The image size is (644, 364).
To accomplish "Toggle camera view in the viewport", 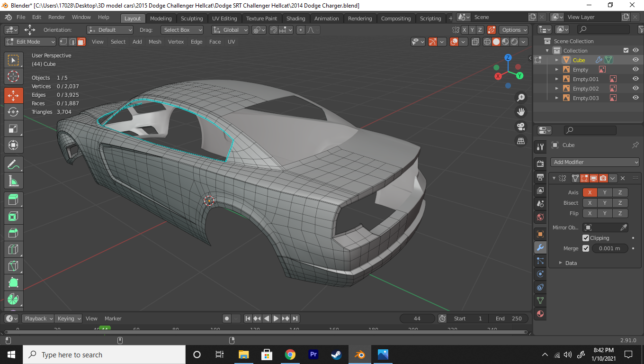I will (x=521, y=127).
